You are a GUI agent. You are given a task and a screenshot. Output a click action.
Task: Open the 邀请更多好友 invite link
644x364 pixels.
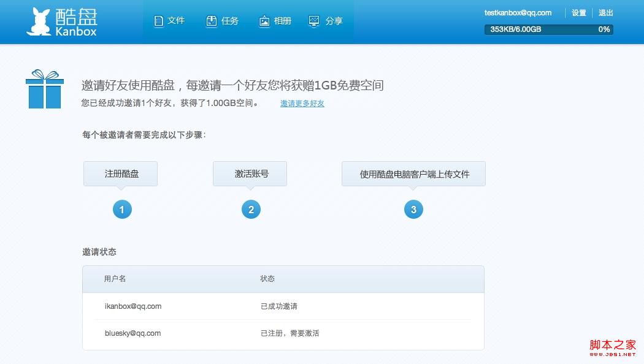(x=302, y=104)
